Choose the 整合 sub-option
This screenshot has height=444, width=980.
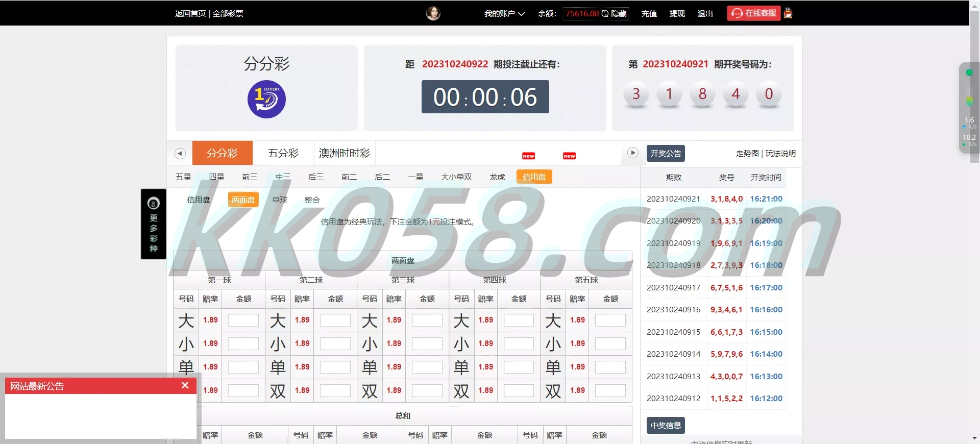(312, 200)
